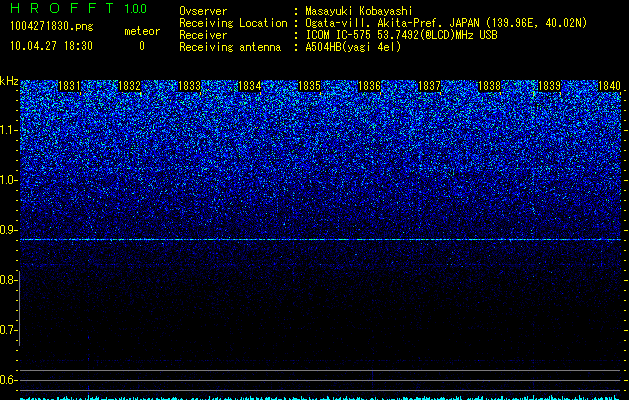The width and height of the screenshot is (629, 400).
Task: Click the 1.1 kHz axis label
Action: (9, 130)
